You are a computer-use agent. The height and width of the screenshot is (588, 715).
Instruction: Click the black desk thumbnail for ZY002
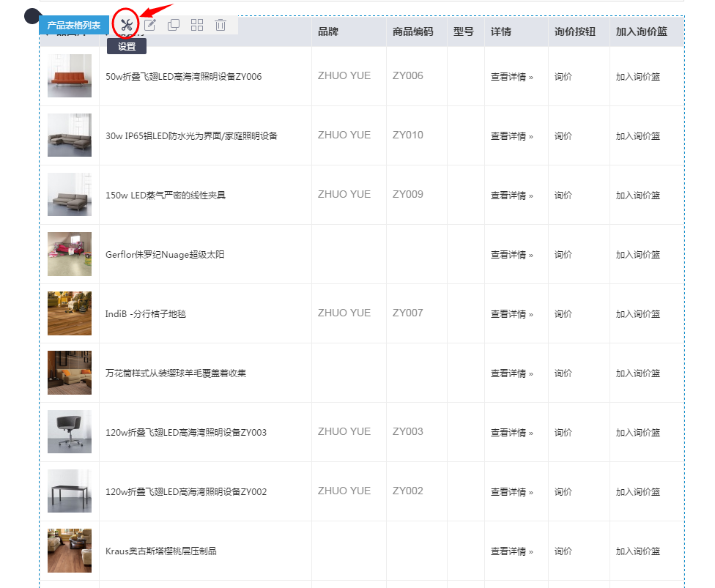[x=69, y=491]
